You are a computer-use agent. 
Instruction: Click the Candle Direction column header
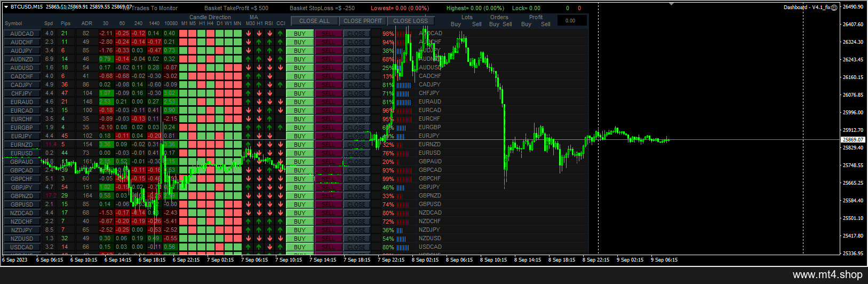(x=210, y=17)
